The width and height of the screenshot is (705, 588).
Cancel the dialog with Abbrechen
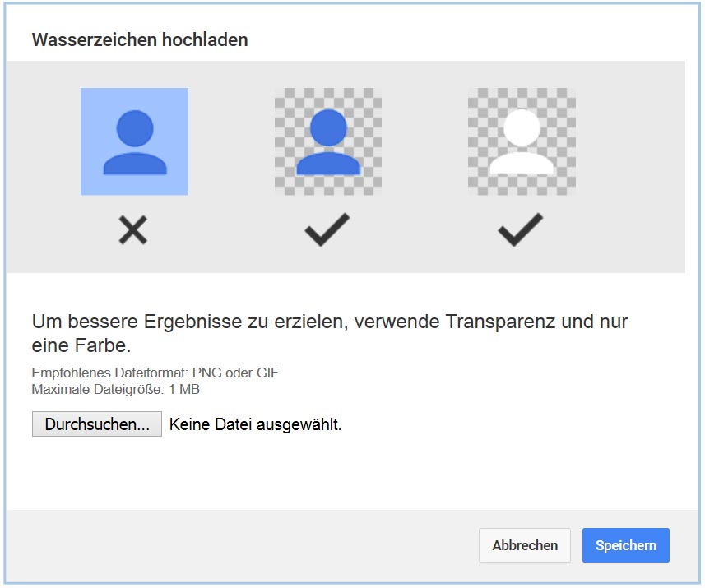(525, 545)
